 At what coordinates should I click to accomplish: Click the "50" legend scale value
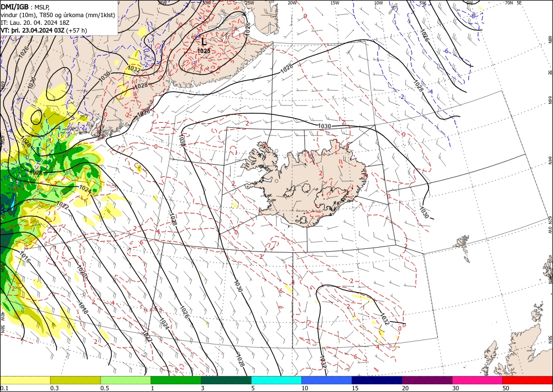point(506,388)
